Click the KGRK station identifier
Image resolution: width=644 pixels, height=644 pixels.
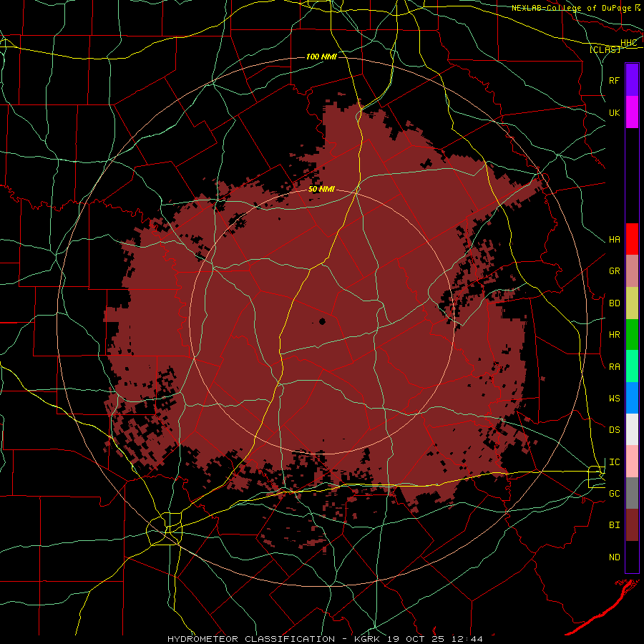366,639
